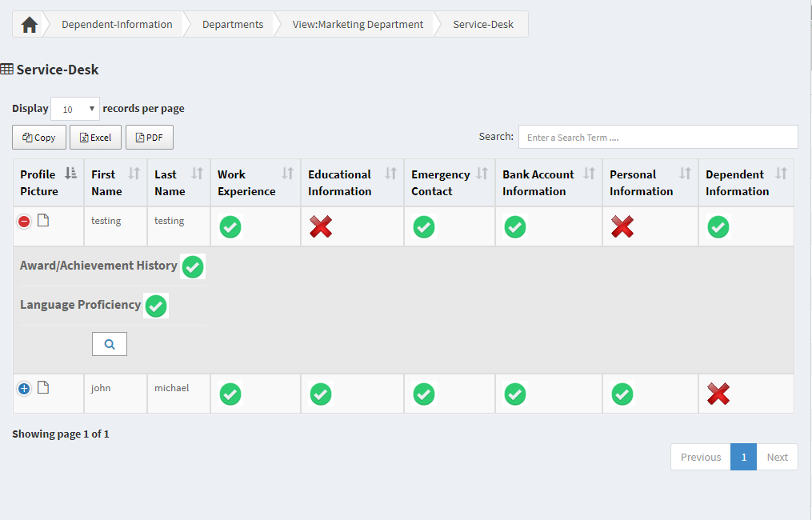Viewport: 812px width, 520px height.
Task: Open the records per page dropdown
Action: (x=75, y=109)
